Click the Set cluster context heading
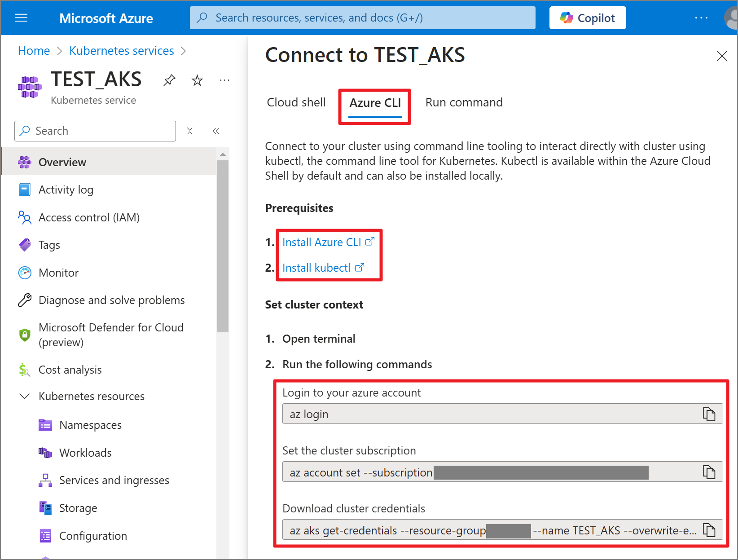The height and width of the screenshot is (560, 738). click(x=314, y=305)
